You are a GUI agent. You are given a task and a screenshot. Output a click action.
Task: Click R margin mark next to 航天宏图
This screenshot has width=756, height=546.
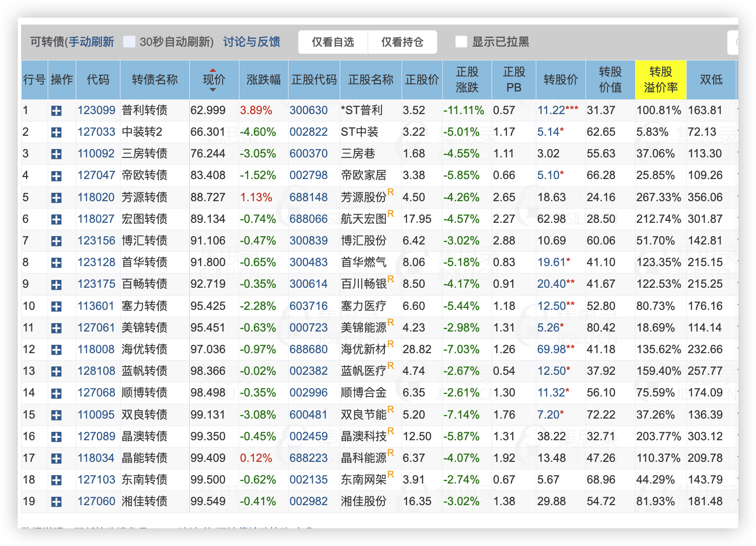(x=391, y=213)
